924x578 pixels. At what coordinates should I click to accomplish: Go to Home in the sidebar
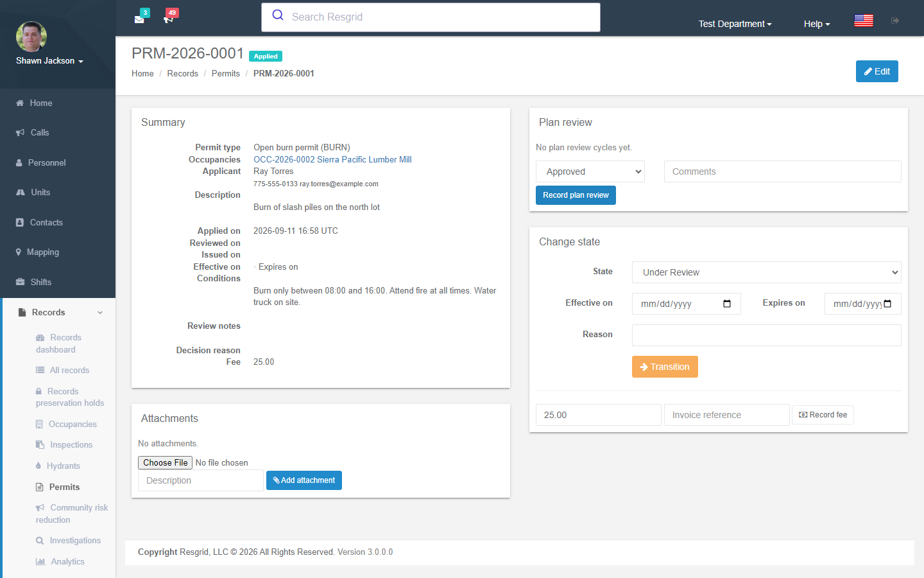[x=41, y=103]
